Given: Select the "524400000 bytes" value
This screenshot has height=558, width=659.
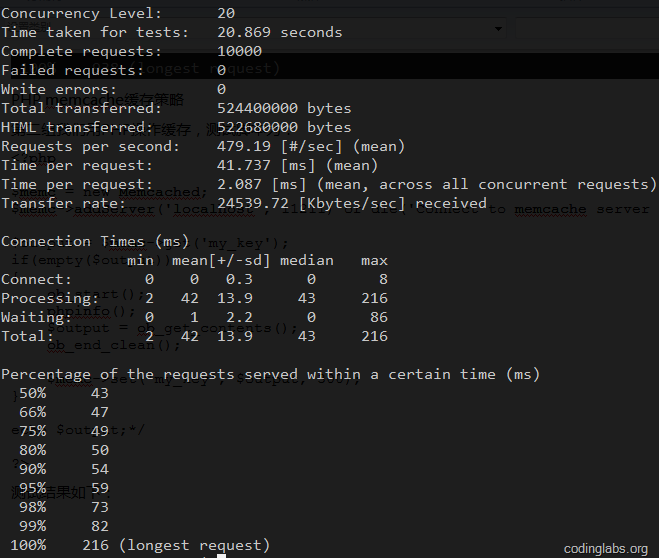Looking at the screenshot, I should tap(284, 108).
